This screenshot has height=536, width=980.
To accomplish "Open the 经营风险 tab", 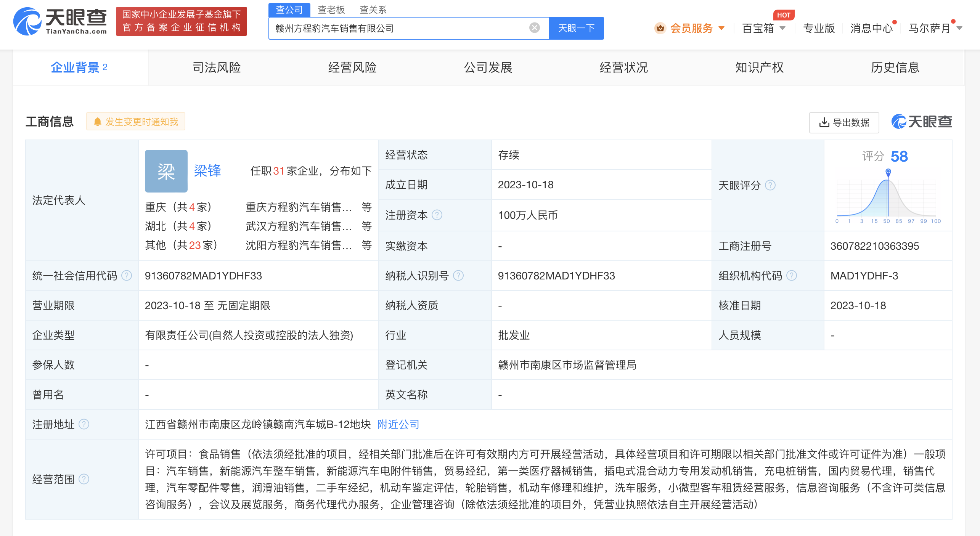I will pos(352,67).
